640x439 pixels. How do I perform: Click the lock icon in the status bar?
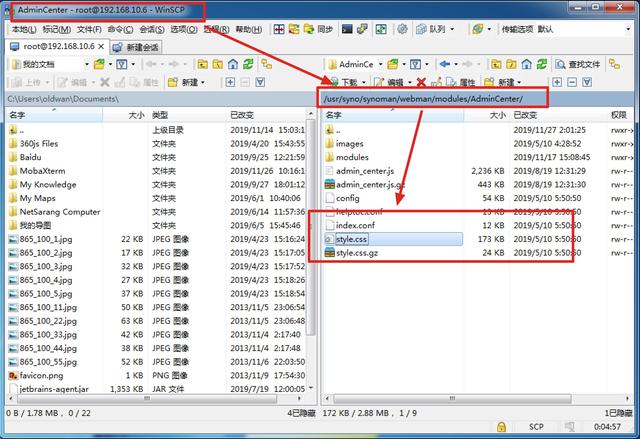tap(501, 427)
